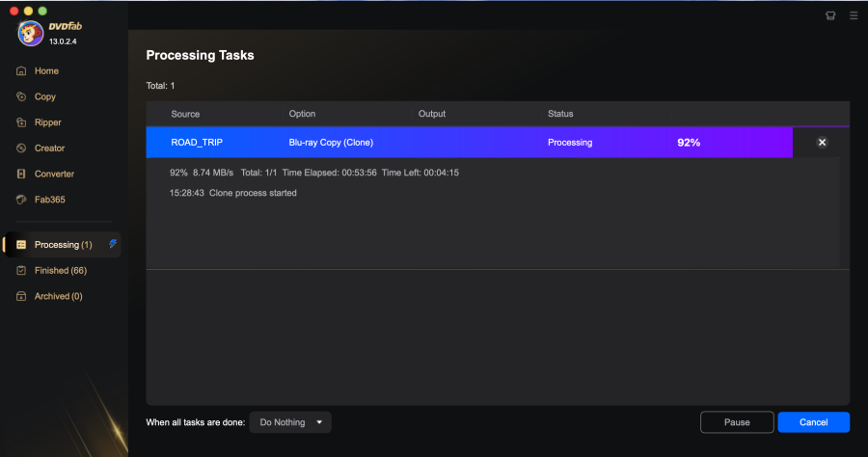Pause the current clone task
The height and width of the screenshot is (457, 868).
[737, 422]
